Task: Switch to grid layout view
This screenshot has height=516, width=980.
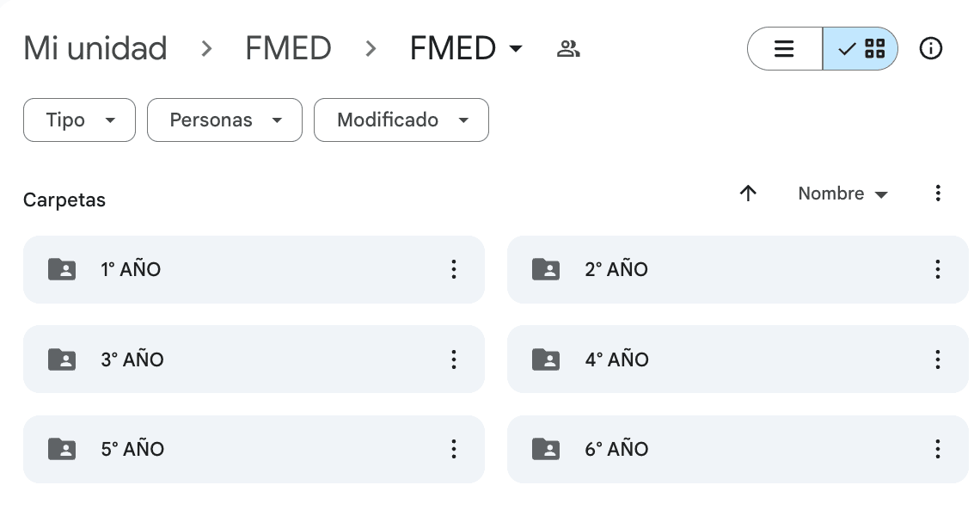Action: point(861,49)
